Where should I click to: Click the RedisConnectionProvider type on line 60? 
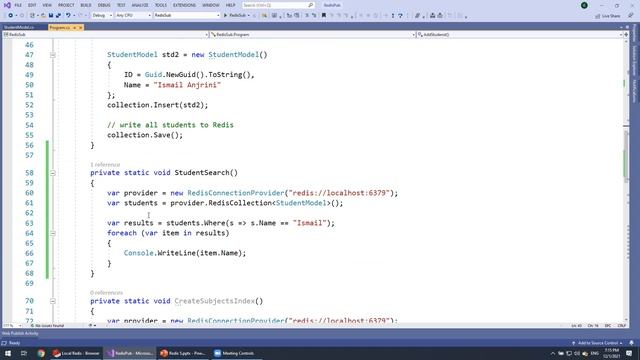[236, 193]
